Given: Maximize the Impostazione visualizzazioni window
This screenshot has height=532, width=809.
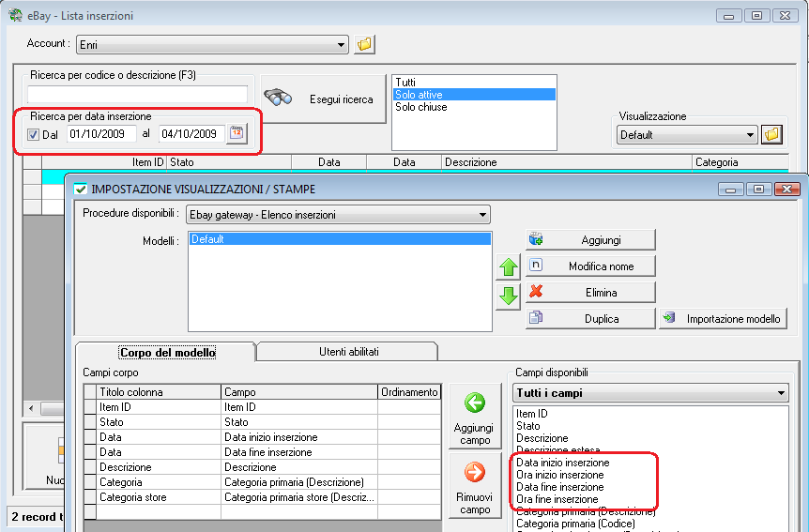Looking at the screenshot, I should coord(758,190).
